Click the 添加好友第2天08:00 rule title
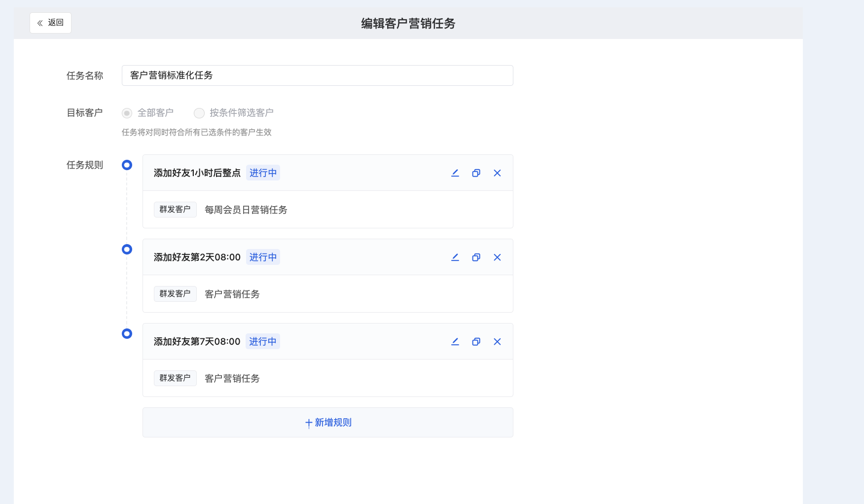This screenshot has width=864, height=504. [x=197, y=257]
